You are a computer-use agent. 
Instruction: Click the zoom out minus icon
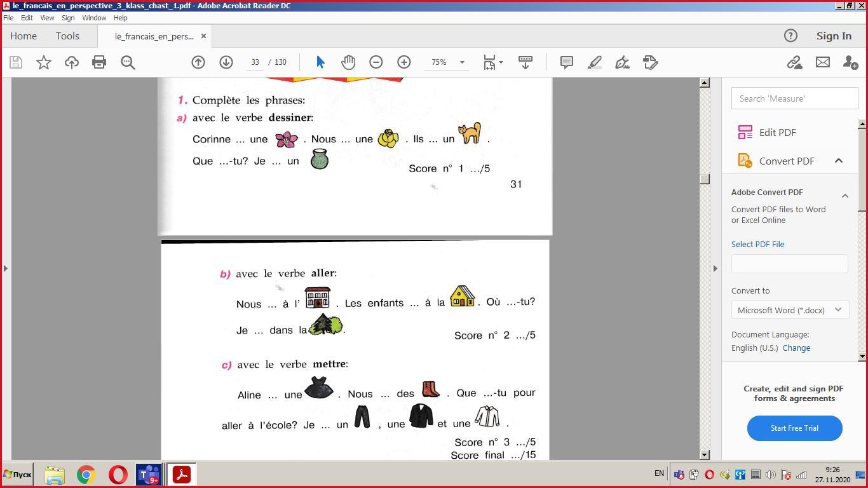click(376, 62)
